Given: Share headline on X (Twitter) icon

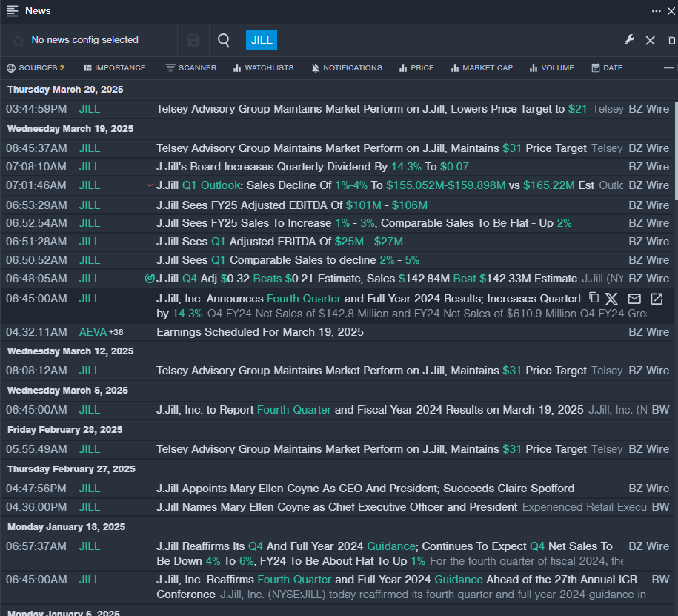Looking at the screenshot, I should pos(611,298).
